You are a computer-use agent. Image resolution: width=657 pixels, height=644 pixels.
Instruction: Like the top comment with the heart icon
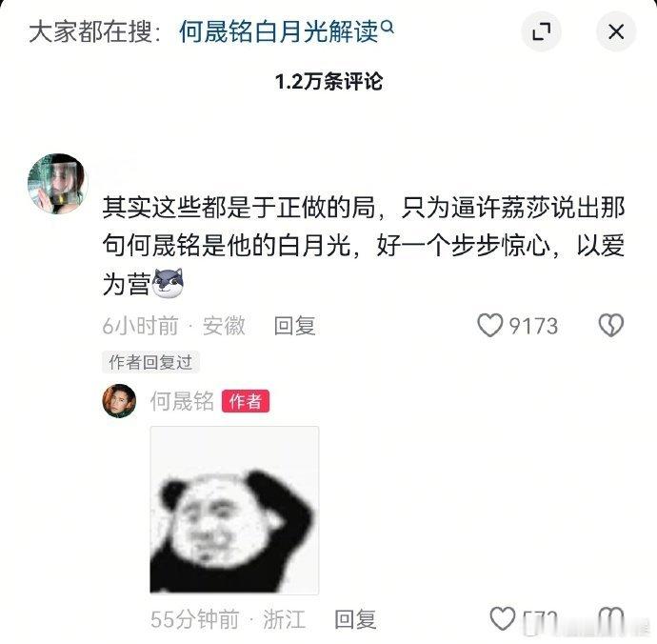pos(489,326)
